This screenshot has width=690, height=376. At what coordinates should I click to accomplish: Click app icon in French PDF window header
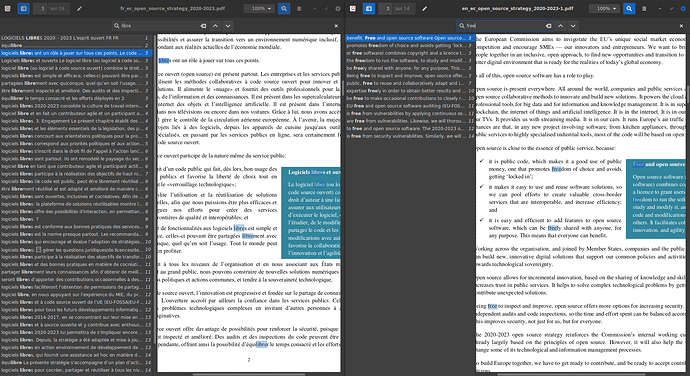(x=7, y=8)
